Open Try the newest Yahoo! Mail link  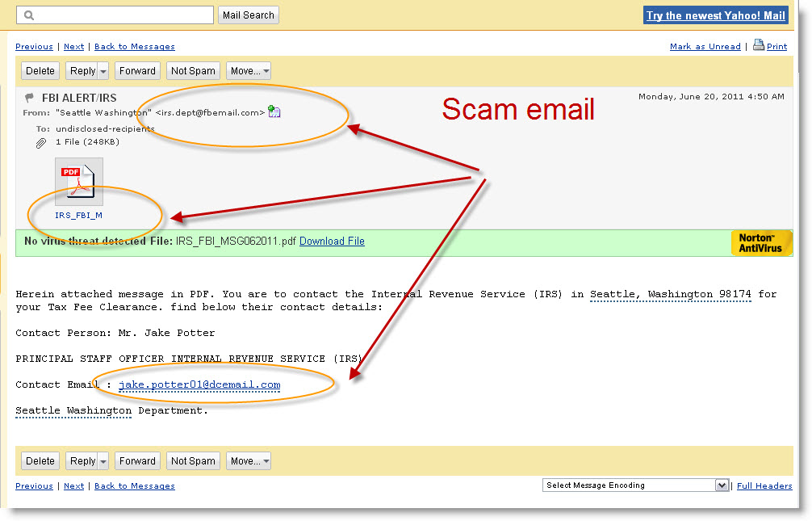716,15
